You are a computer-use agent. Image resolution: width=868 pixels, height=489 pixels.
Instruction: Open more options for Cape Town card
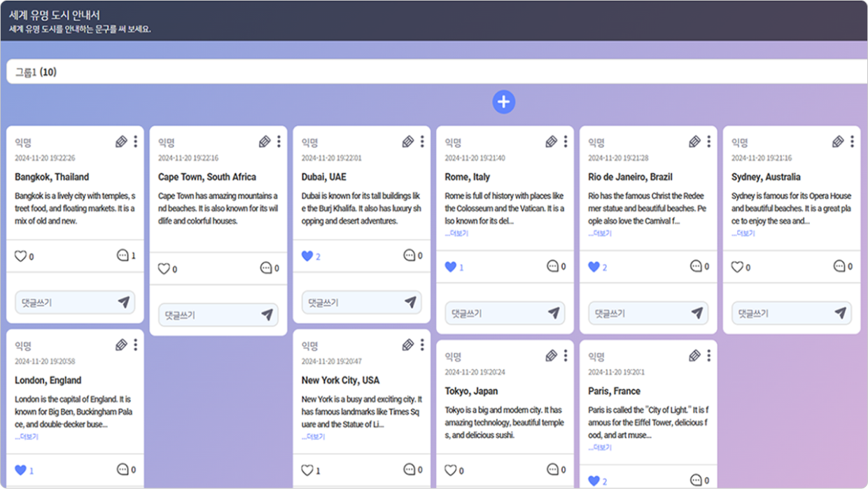tap(279, 142)
